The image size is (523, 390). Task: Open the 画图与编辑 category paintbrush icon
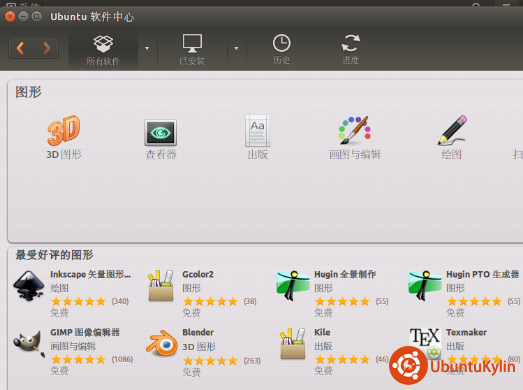point(355,130)
